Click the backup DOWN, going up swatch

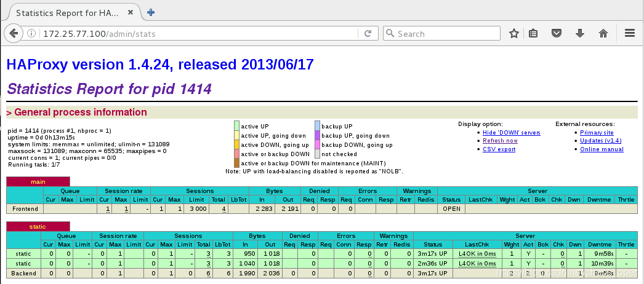tap(317, 144)
